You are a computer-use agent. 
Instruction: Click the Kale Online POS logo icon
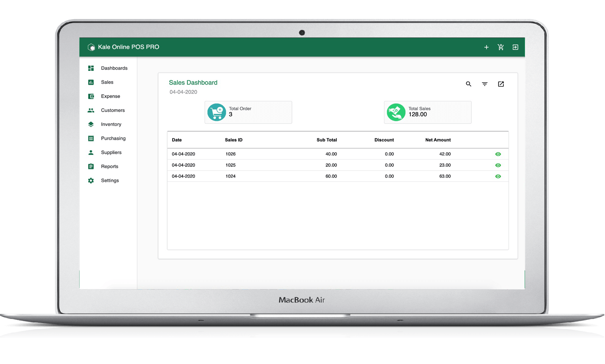[x=91, y=47]
